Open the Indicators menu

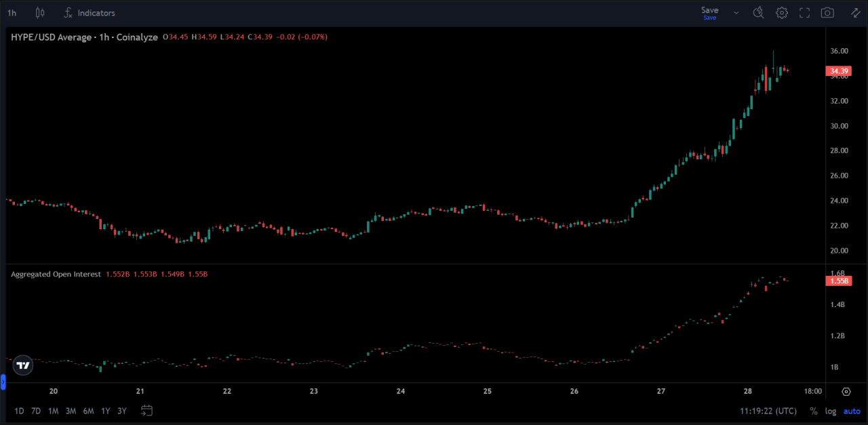pyautogui.click(x=89, y=13)
